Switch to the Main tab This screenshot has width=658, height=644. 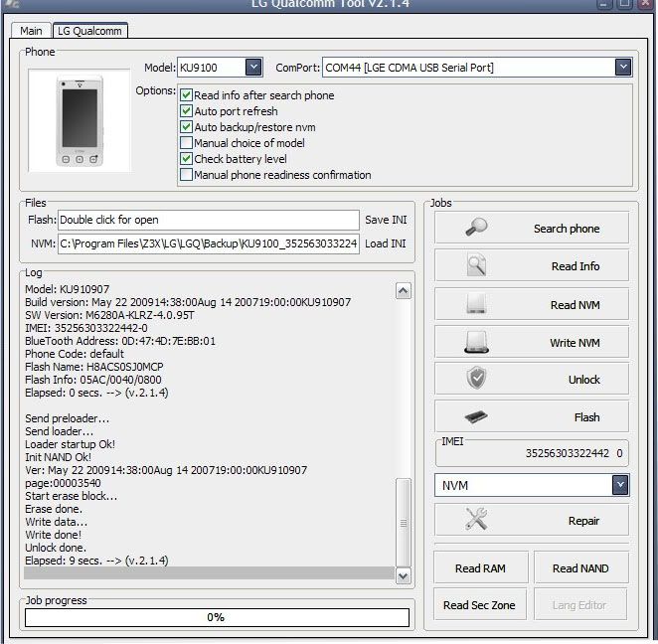[31, 31]
